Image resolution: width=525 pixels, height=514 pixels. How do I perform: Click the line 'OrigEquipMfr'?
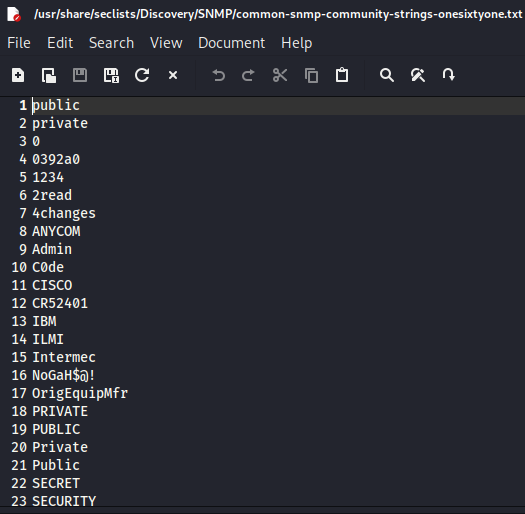point(80,394)
